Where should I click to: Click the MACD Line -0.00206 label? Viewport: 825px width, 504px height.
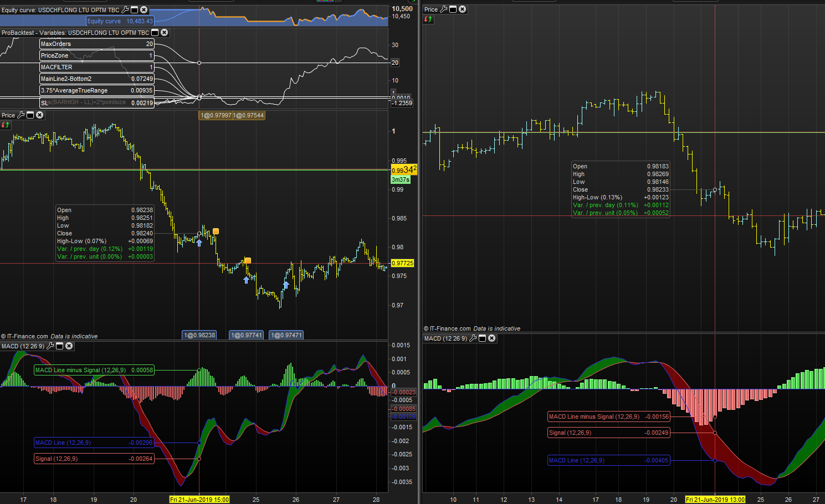tap(94, 443)
